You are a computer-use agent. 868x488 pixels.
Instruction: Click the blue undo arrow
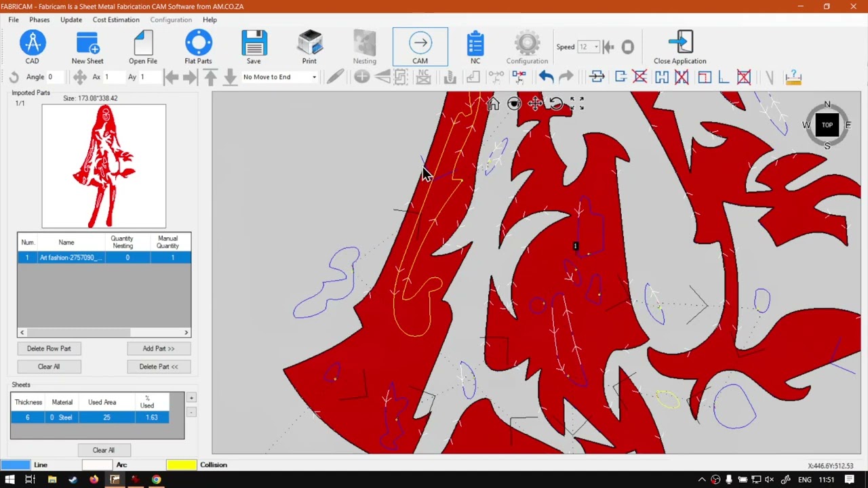tap(547, 77)
